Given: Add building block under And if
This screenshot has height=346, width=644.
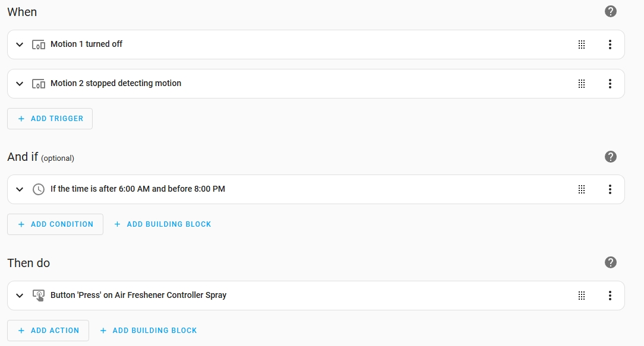Looking at the screenshot, I should point(163,224).
